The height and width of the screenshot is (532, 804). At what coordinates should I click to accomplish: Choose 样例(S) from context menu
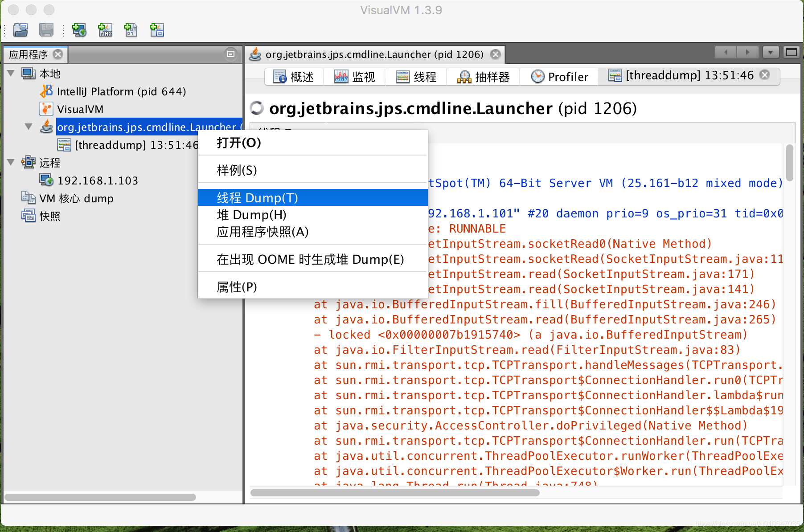(x=313, y=170)
